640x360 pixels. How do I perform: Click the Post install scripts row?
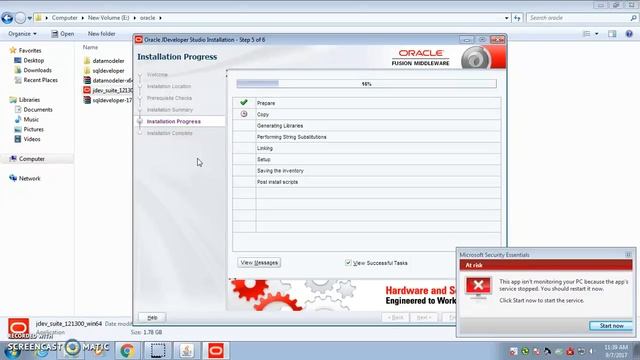tap(367, 182)
